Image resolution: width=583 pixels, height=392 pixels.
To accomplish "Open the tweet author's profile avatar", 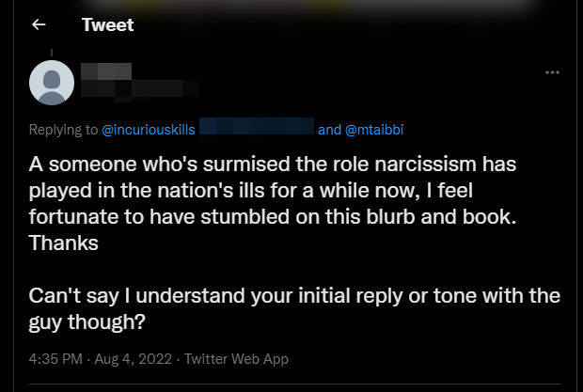I will [52, 83].
